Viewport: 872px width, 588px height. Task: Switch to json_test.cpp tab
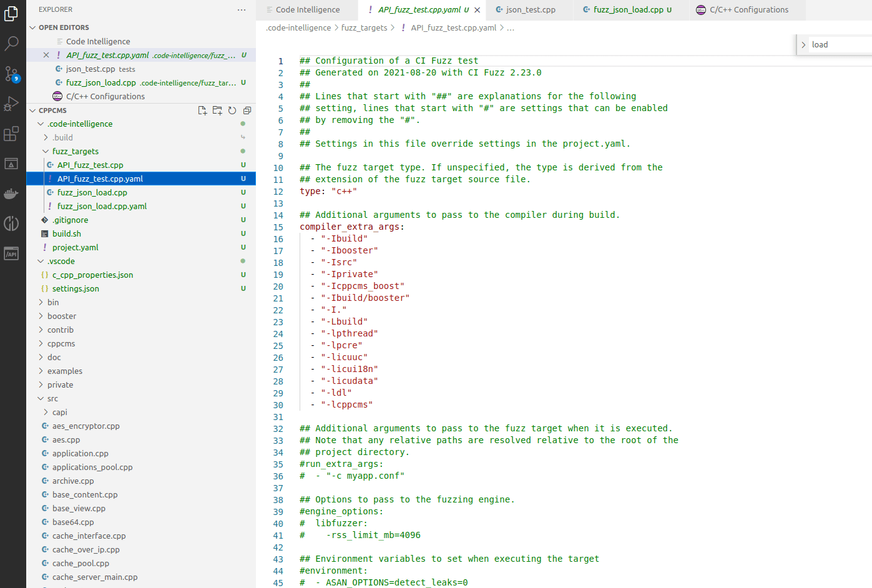click(x=528, y=10)
